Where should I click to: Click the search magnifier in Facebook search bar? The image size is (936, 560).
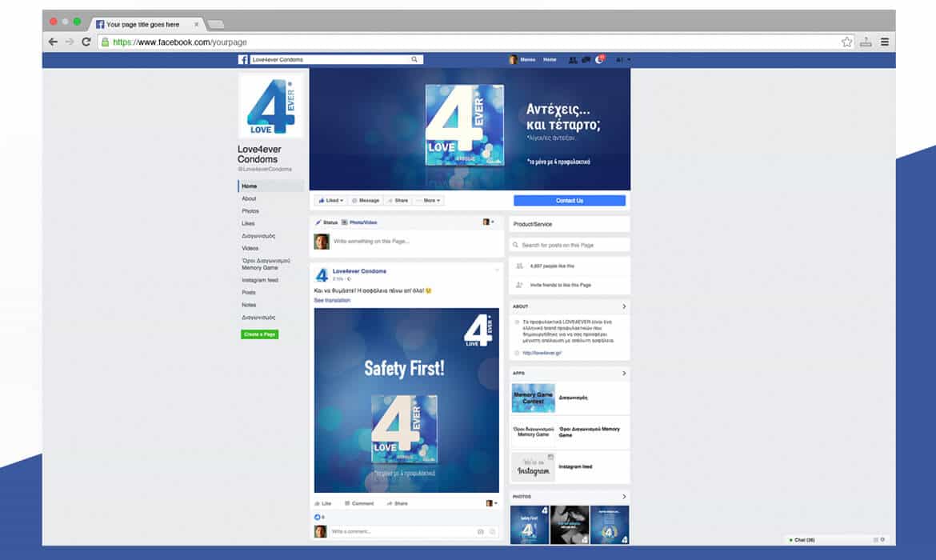[414, 60]
